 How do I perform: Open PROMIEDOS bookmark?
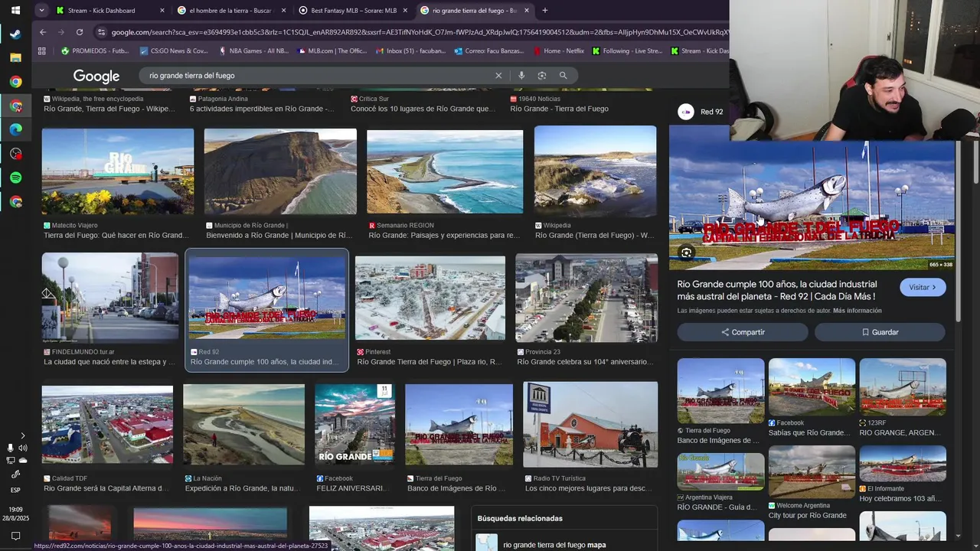point(95,51)
